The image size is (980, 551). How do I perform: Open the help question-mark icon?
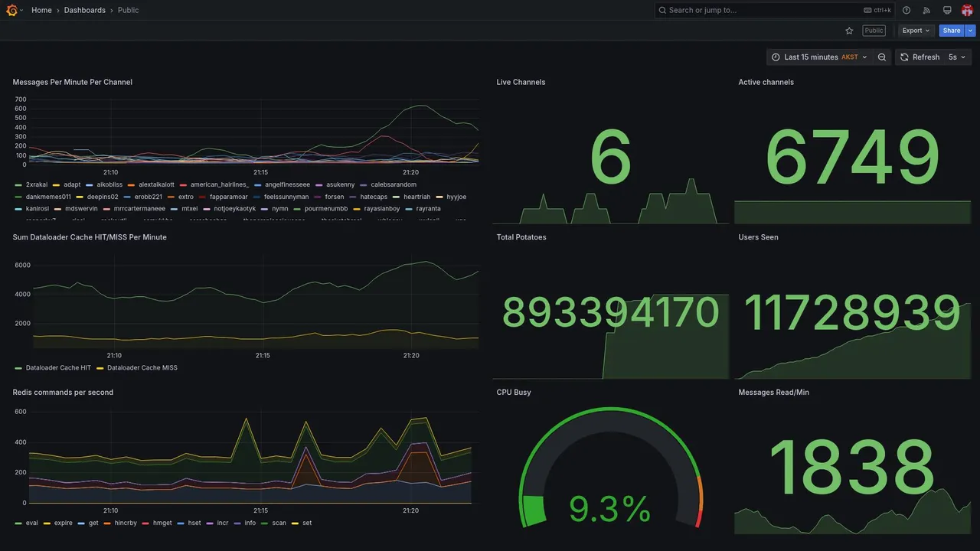click(906, 10)
